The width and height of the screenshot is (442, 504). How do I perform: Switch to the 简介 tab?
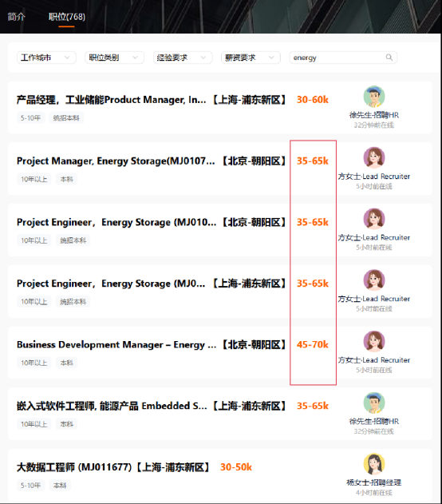(x=17, y=17)
